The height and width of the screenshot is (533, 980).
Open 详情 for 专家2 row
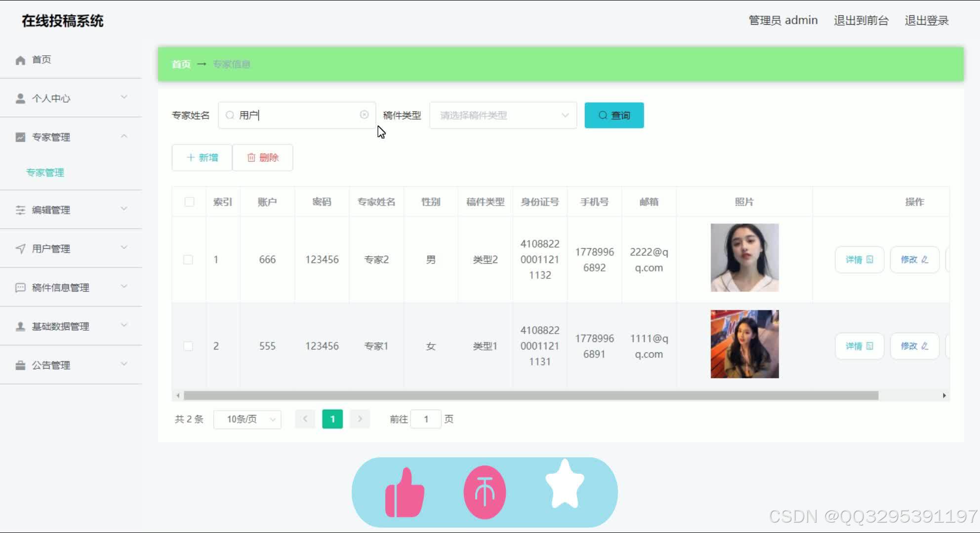859,260
